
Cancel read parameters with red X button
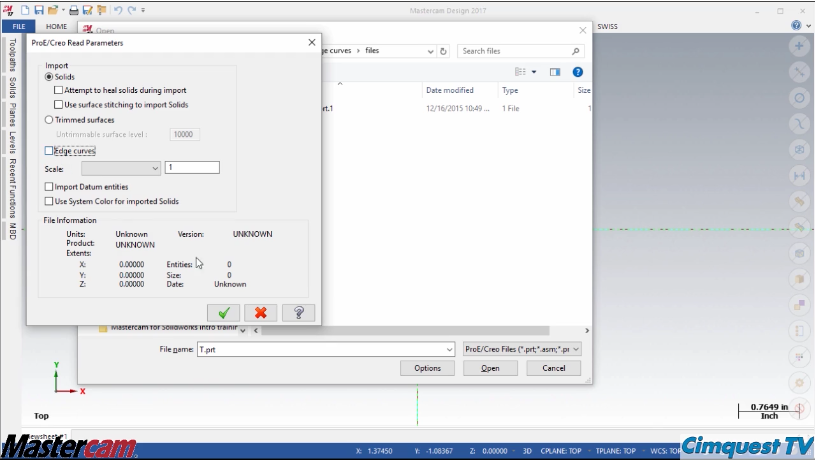260,312
